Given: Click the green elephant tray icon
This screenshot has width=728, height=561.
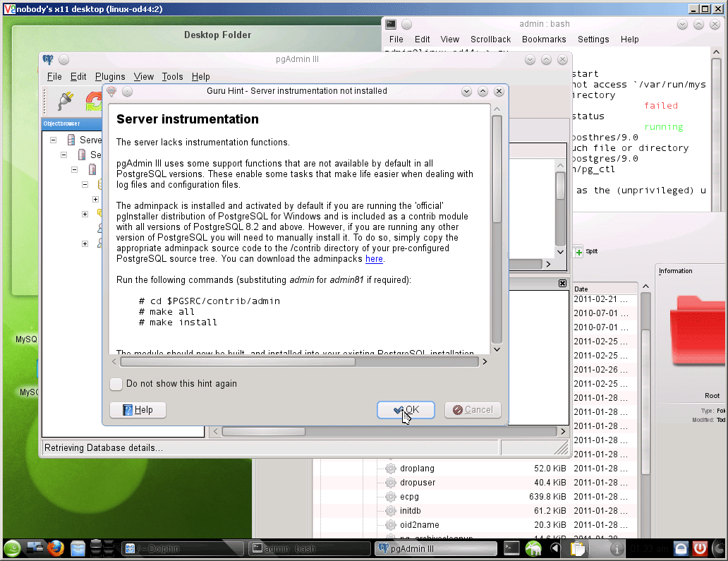Looking at the screenshot, I should pos(533,549).
